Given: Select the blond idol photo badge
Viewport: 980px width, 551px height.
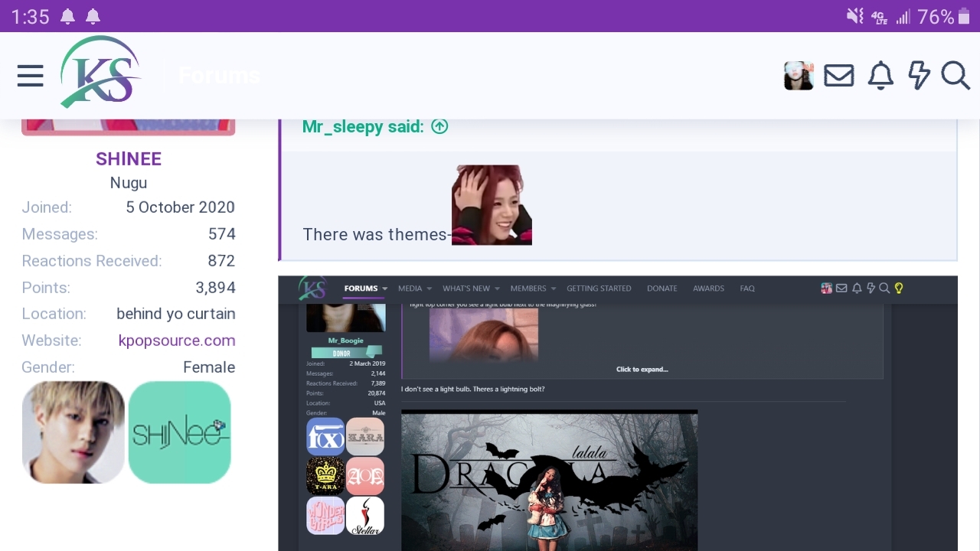Looking at the screenshot, I should (73, 432).
